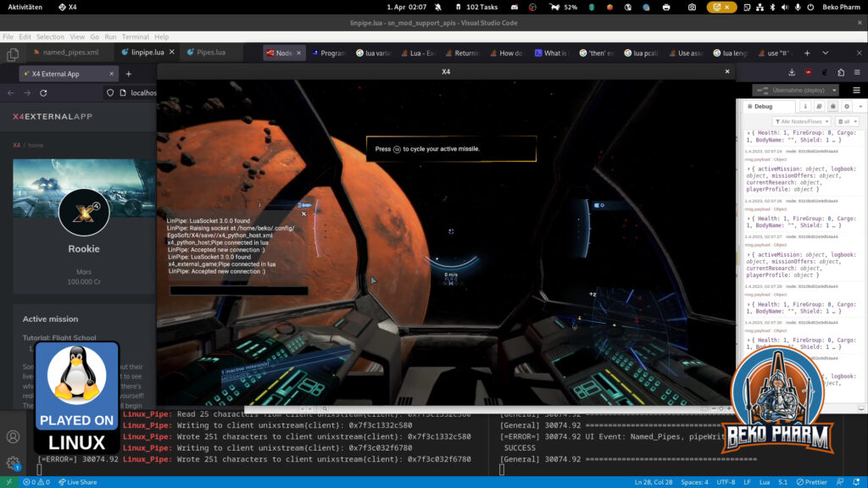This screenshot has width=868, height=488.
Task: Click 'Ln 28, Col 28' in status bar
Action: pyautogui.click(x=654, y=482)
